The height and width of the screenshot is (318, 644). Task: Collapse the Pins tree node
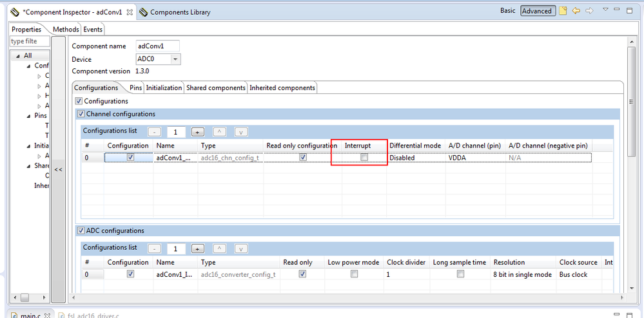coord(29,116)
